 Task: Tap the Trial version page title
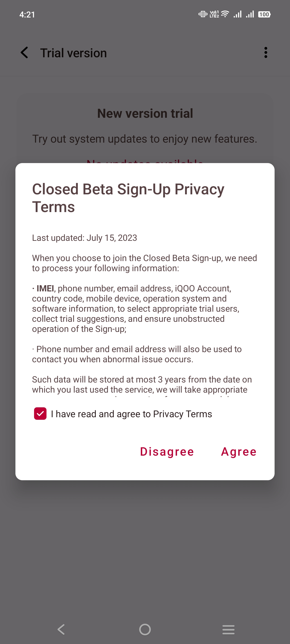coord(73,53)
